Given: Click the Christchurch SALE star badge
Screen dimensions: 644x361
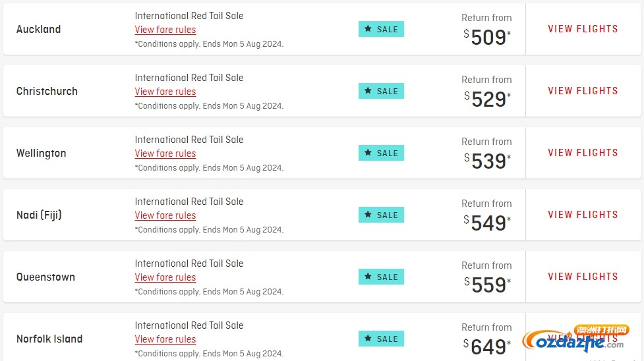Looking at the screenshot, I should tap(381, 91).
